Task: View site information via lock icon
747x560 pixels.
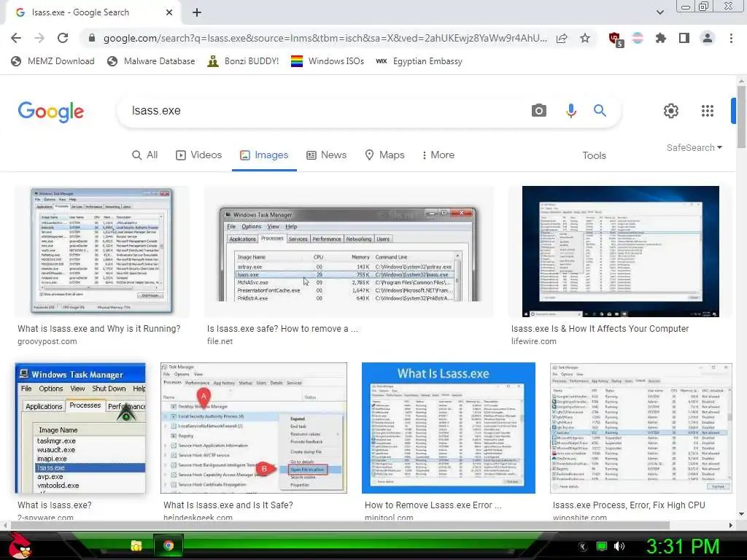Action: tap(92, 38)
